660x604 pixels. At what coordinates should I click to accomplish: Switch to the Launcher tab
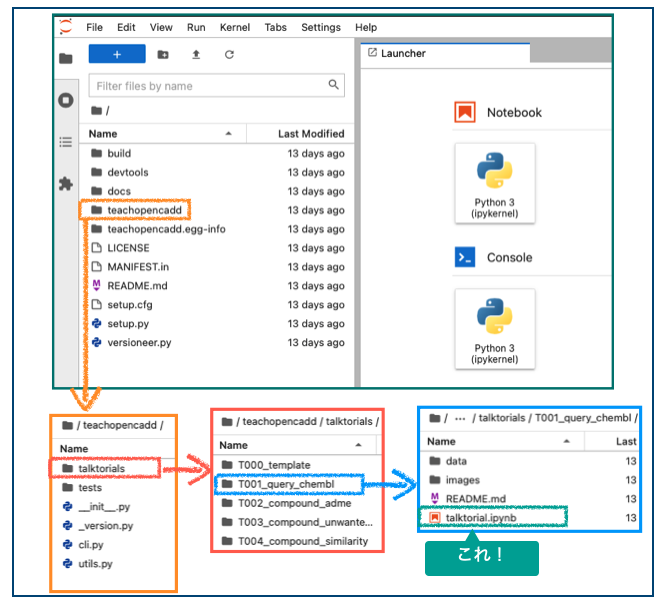pos(445,53)
